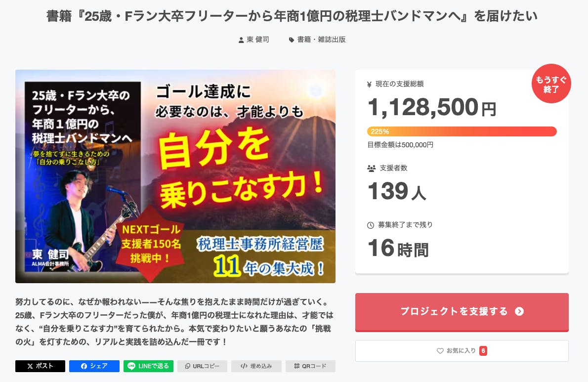Click the heart icon beside お気に入り
The height and width of the screenshot is (382, 588).
[440, 351]
